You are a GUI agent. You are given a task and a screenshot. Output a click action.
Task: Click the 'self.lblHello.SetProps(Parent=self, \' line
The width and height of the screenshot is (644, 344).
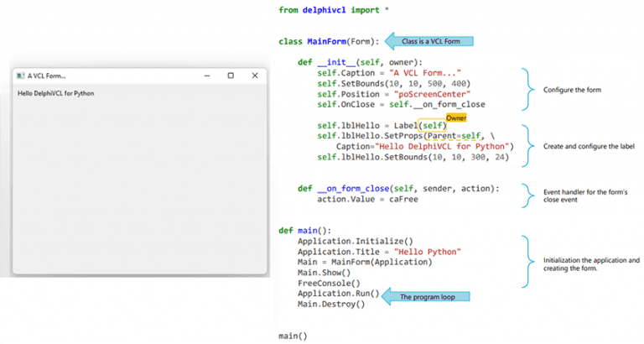pos(406,136)
